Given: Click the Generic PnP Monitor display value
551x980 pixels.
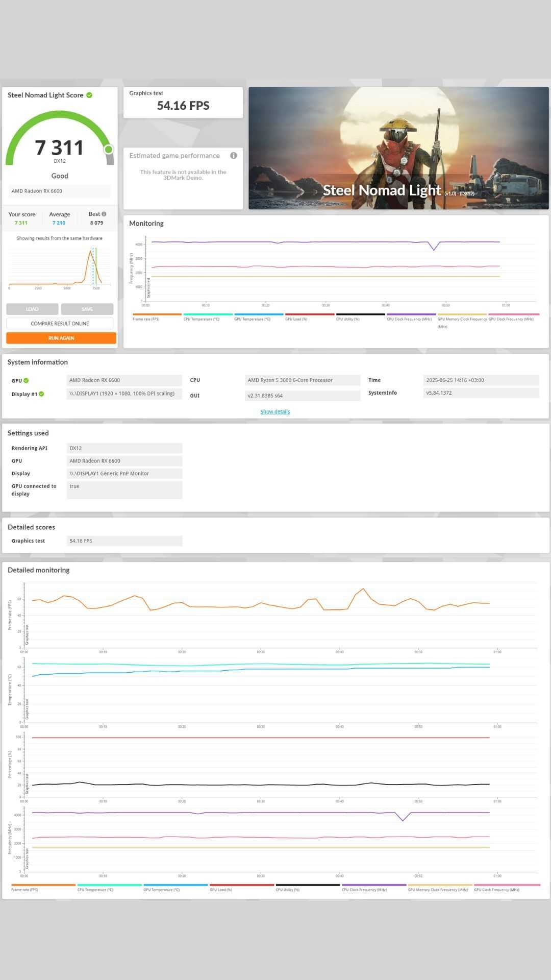Looking at the screenshot, I should click(124, 474).
